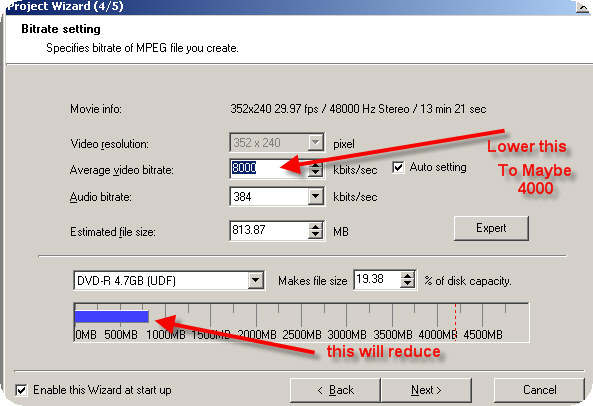Increase average video bitrate with up arrow
Viewport: 593px width, 406px height.
point(315,164)
